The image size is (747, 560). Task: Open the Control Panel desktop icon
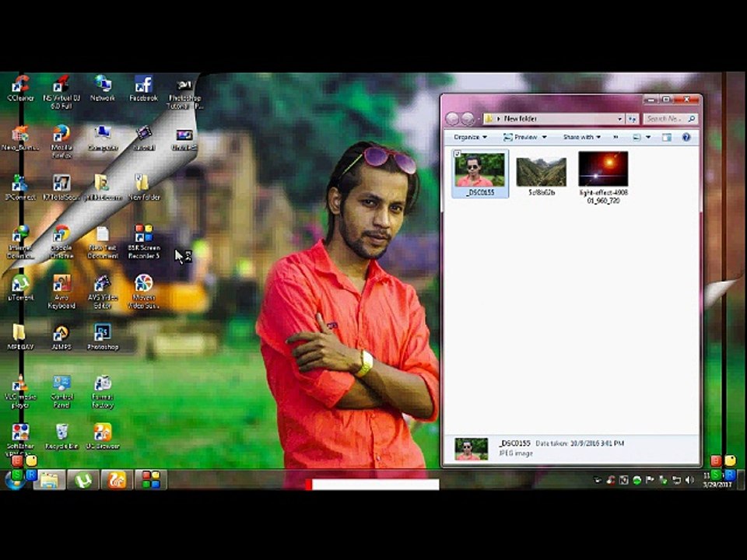pos(61,391)
